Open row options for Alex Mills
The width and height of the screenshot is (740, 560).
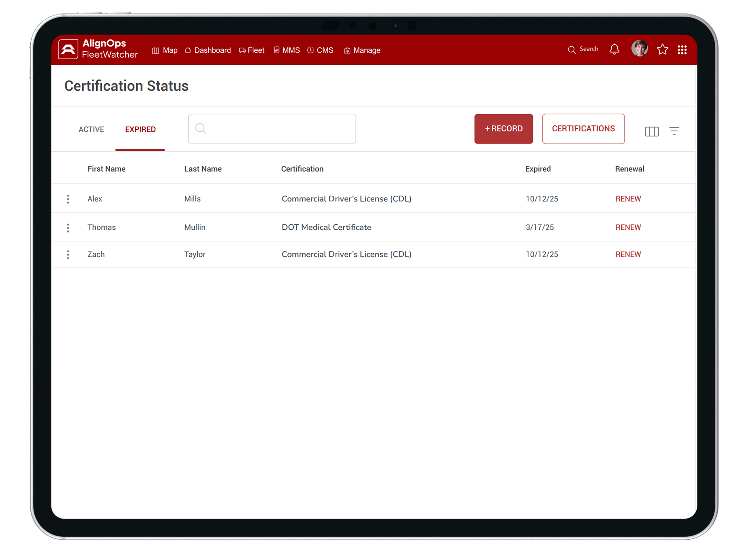click(68, 199)
